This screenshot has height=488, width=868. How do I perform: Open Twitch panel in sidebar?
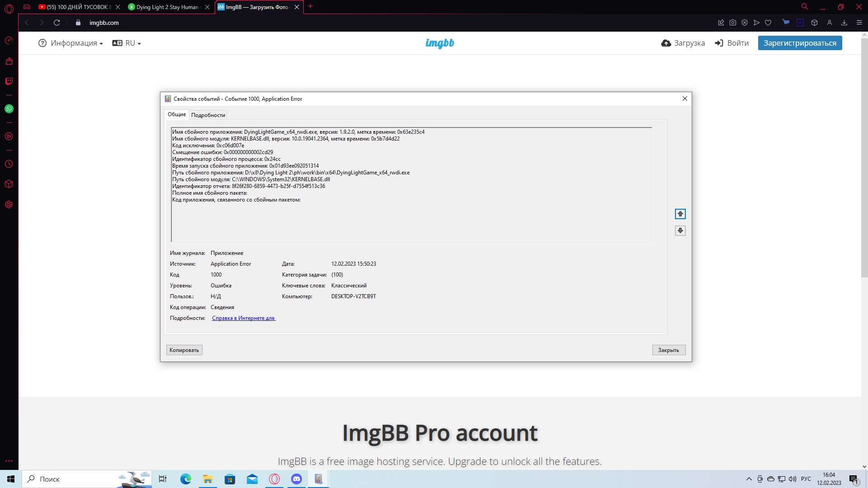coord(9,81)
